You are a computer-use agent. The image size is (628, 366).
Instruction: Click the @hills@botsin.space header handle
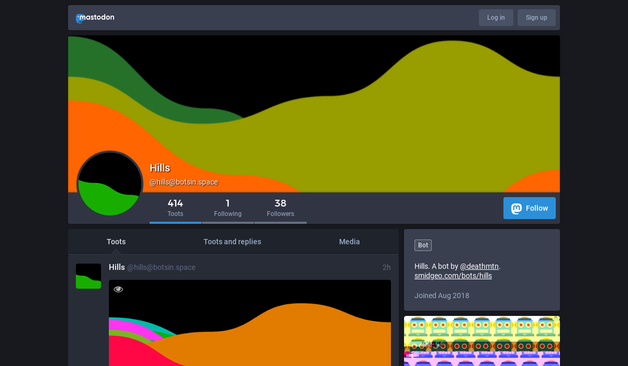tap(184, 182)
